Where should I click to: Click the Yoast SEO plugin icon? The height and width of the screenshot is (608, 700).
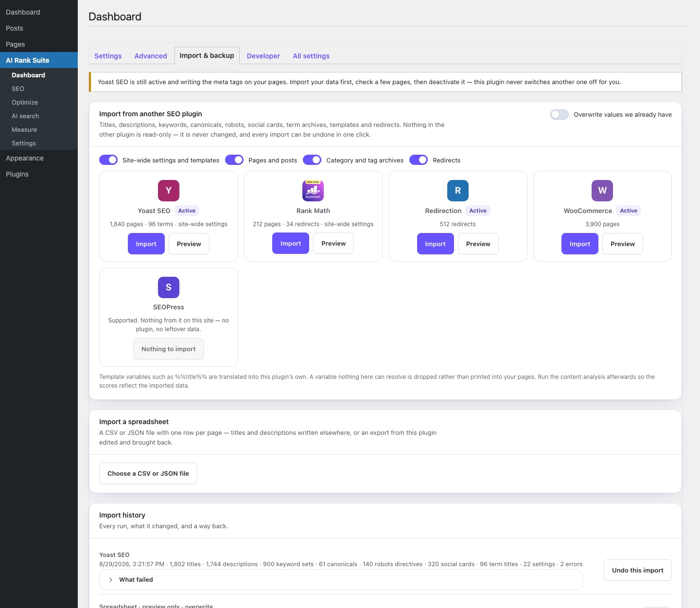point(169,191)
